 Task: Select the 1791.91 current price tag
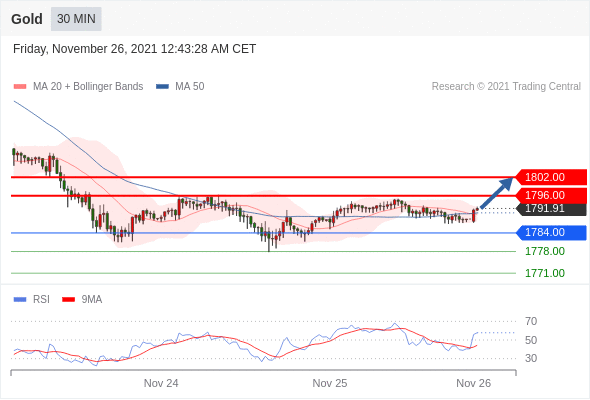[551, 208]
